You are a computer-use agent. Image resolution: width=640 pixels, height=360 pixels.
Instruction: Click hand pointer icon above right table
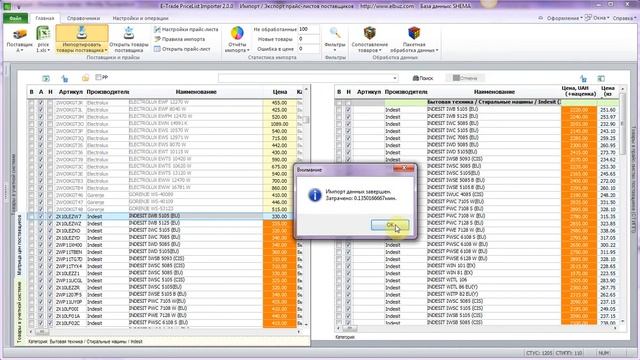click(583, 78)
